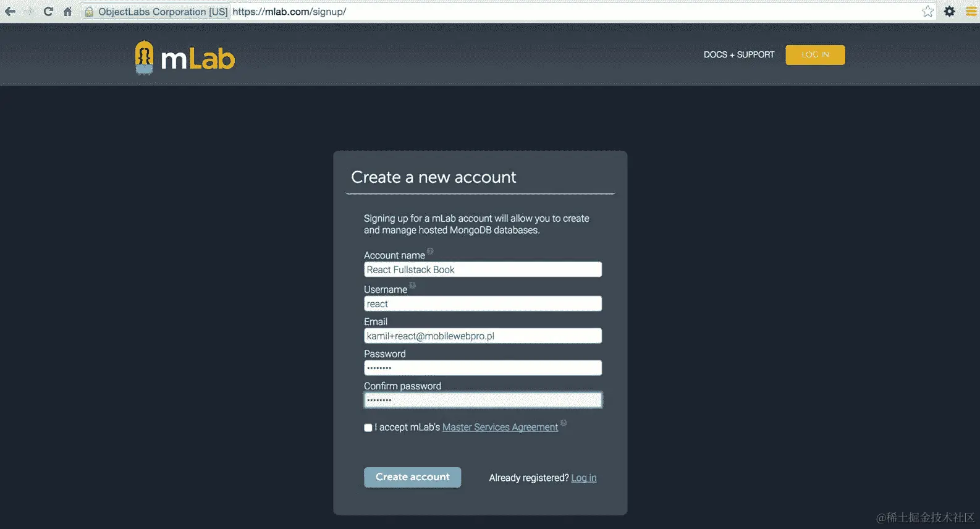
Task: Click Account name help tooltip icon
Action: coord(430,251)
